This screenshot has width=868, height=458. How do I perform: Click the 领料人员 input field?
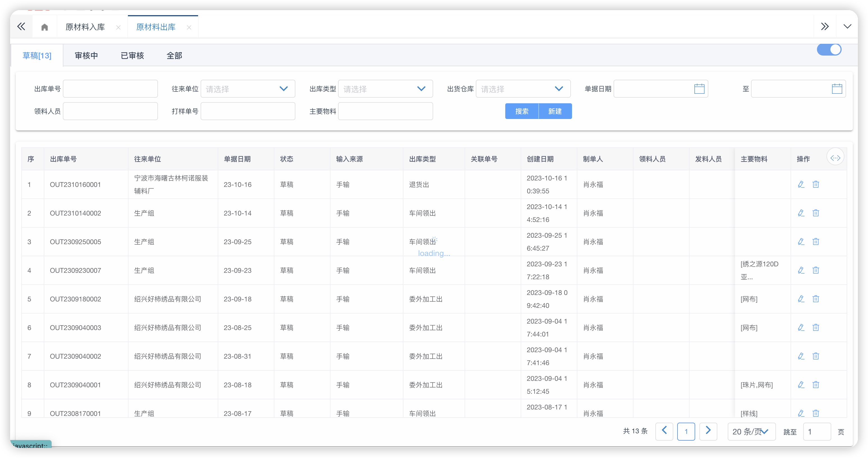tap(110, 111)
